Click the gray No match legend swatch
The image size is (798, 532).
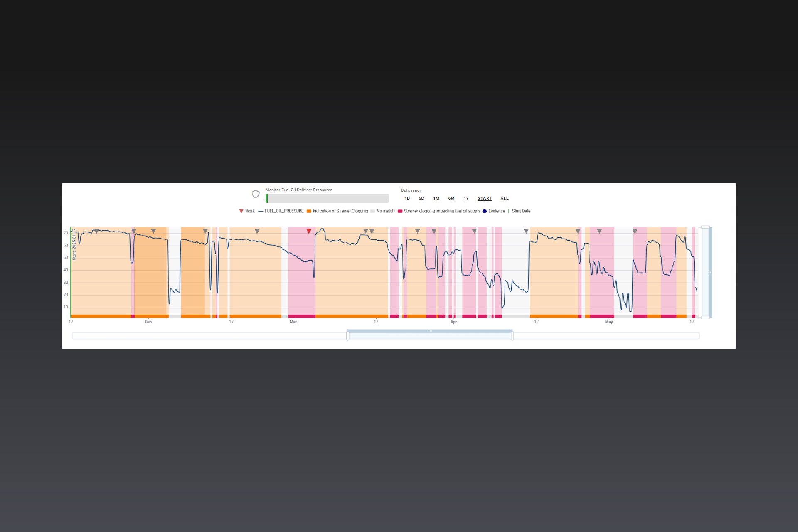[372, 211]
